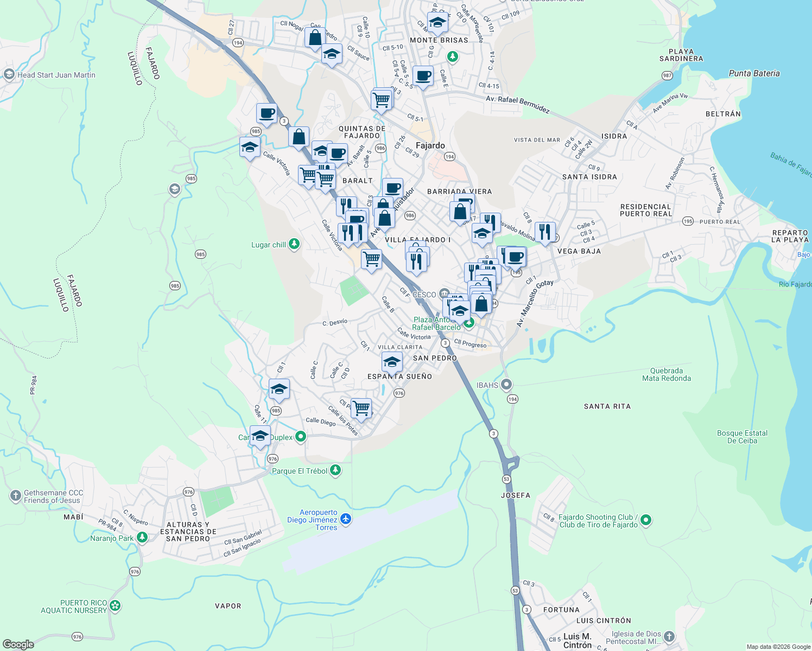812x651 pixels.
Task: Click the Plaza Antonio Rafael Barcelo marker
Action: click(469, 323)
